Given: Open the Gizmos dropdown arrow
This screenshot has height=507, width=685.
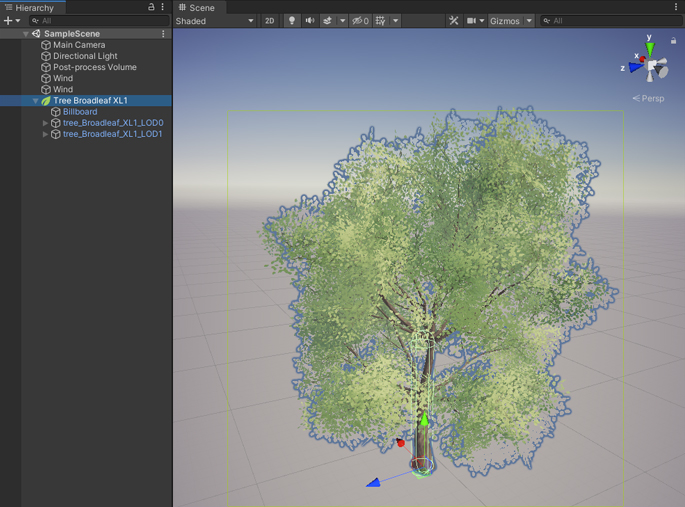Looking at the screenshot, I should [529, 21].
